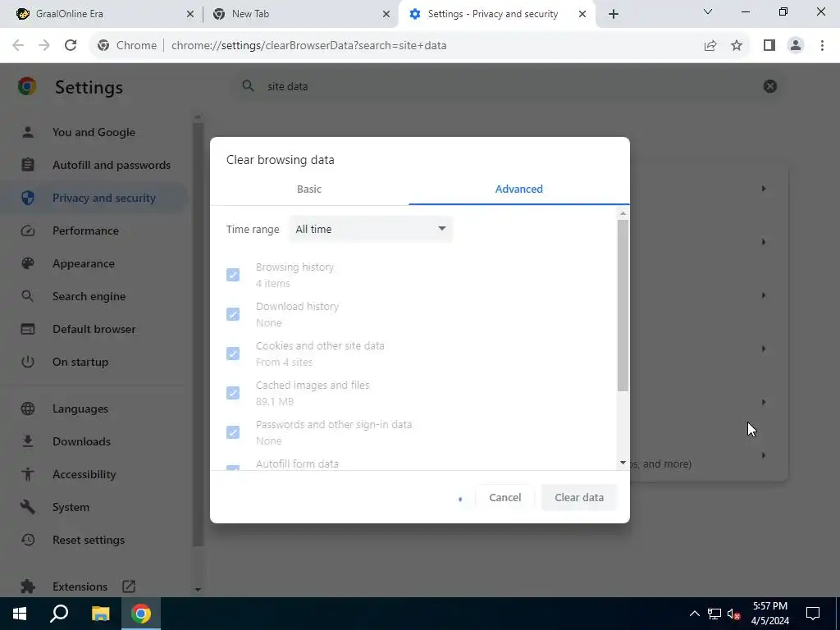
Task: Open Search engine settings
Action: (94, 296)
